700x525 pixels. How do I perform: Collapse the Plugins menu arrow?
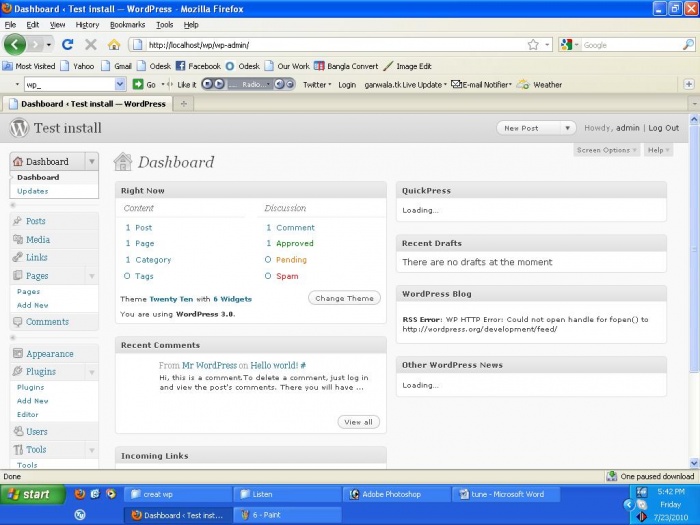click(x=92, y=371)
